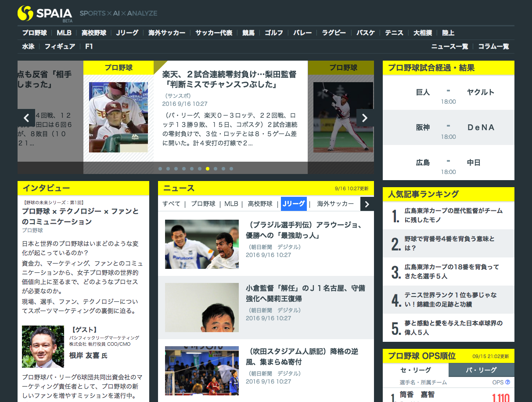532x402 pixels.
Task: Open ranking article テニス世界ランク１位
Action: 449,300
